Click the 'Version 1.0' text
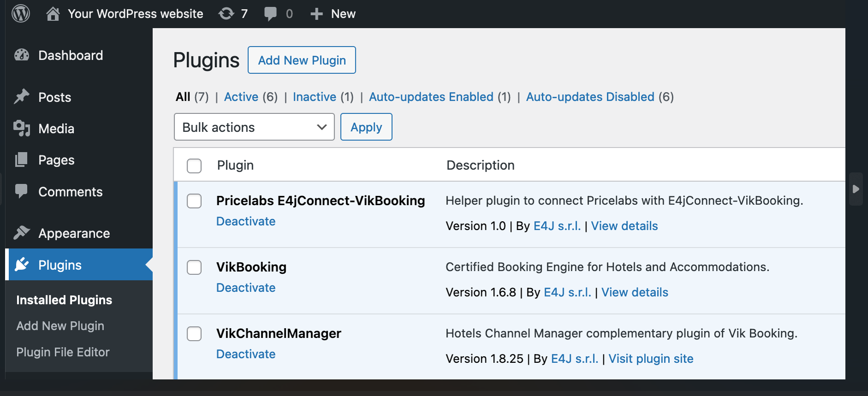The image size is (868, 396). pos(476,226)
